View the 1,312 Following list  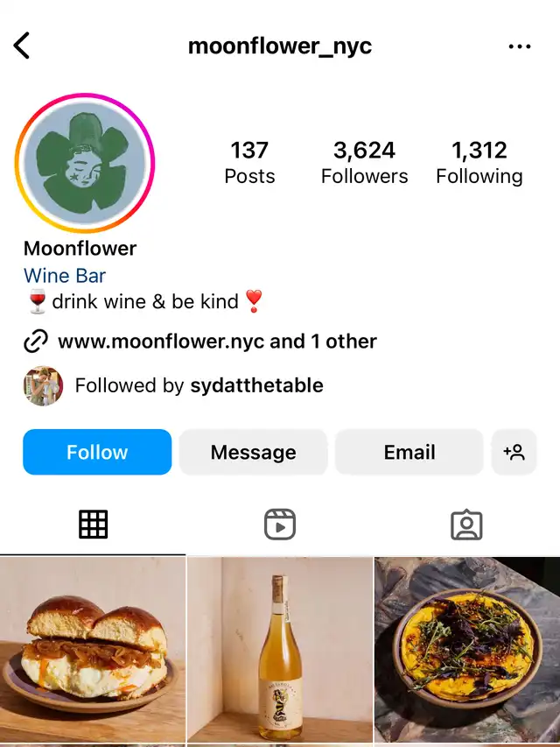pos(479,163)
